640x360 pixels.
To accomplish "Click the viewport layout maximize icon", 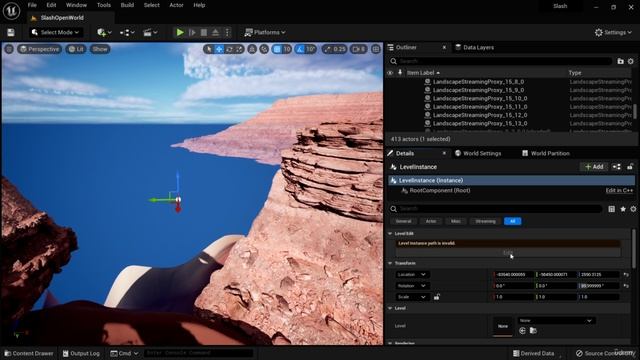I will pyautogui.click(x=376, y=49).
